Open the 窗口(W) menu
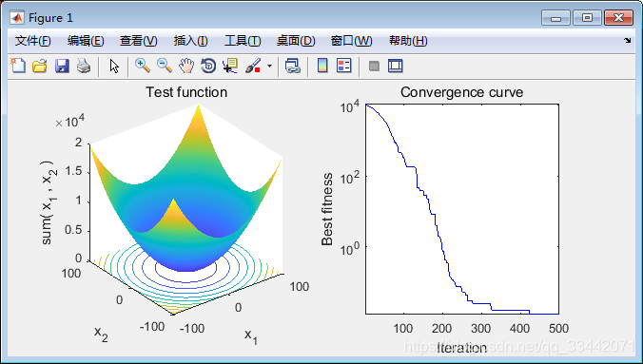This screenshot has width=643, height=364. point(351,41)
